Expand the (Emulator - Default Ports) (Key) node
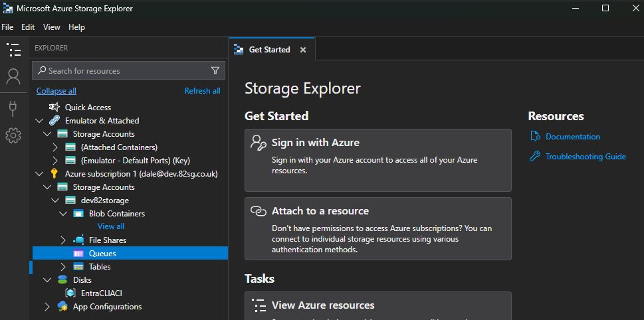 pos(55,161)
